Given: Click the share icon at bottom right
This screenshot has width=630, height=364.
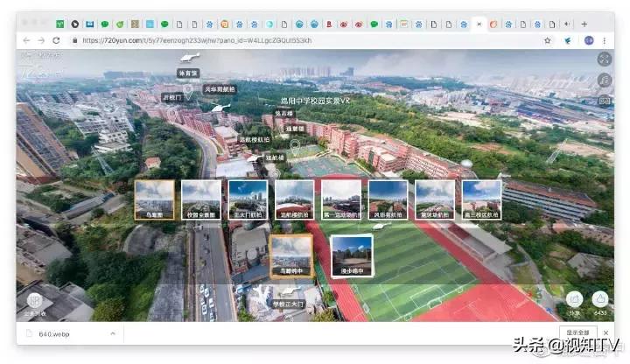Looking at the screenshot, I should tap(573, 299).
